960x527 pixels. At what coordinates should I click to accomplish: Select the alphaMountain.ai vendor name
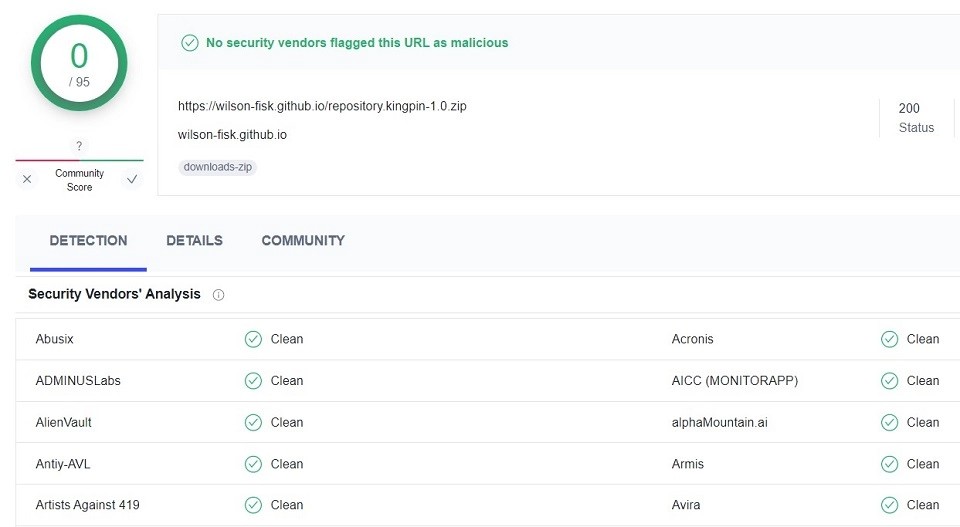tap(719, 422)
